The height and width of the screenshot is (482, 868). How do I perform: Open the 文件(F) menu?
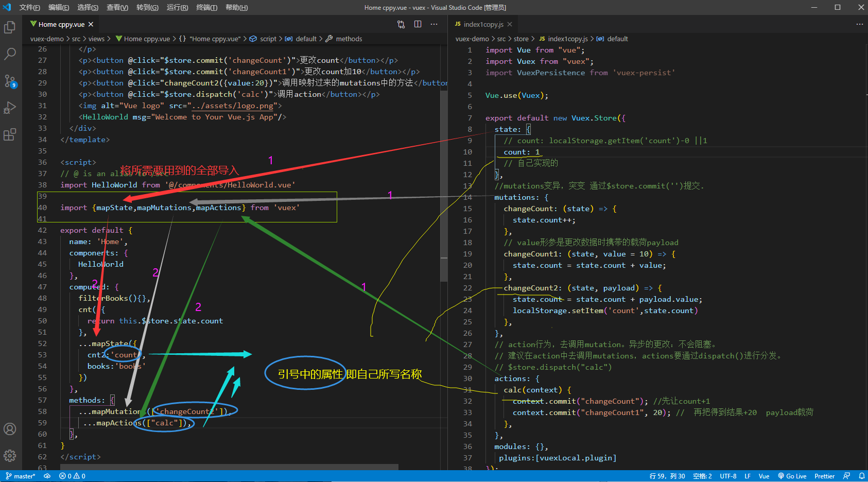[x=30, y=7]
